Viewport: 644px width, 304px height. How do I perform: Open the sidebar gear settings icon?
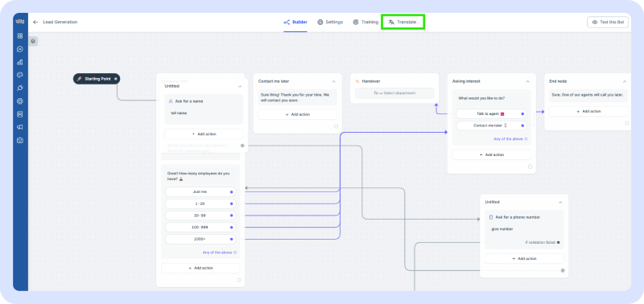coord(19,101)
